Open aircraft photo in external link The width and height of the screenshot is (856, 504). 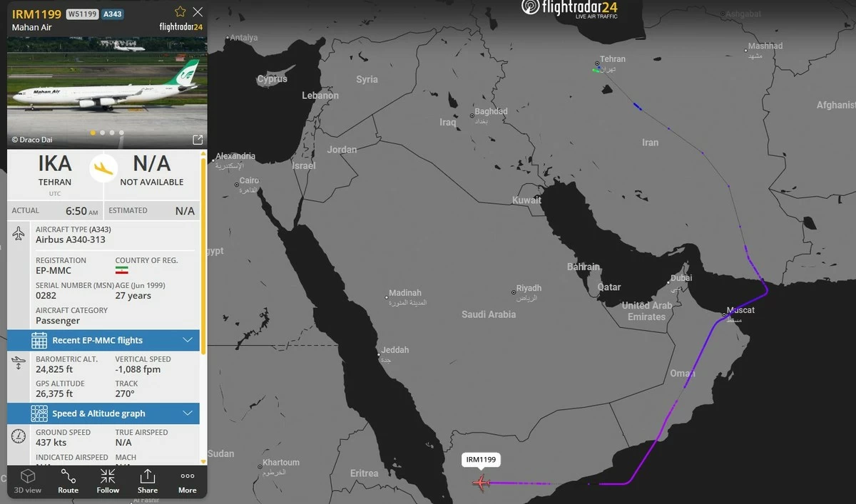(x=198, y=140)
